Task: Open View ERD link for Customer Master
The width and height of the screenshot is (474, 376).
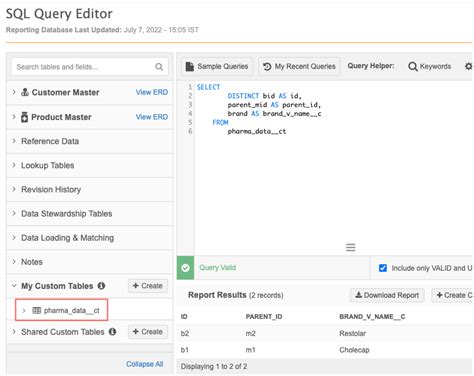Action: (152, 92)
